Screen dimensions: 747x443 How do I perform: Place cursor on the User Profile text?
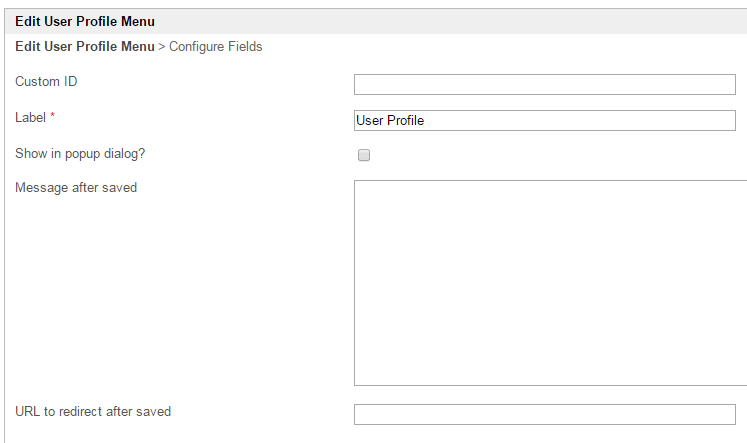coord(390,120)
